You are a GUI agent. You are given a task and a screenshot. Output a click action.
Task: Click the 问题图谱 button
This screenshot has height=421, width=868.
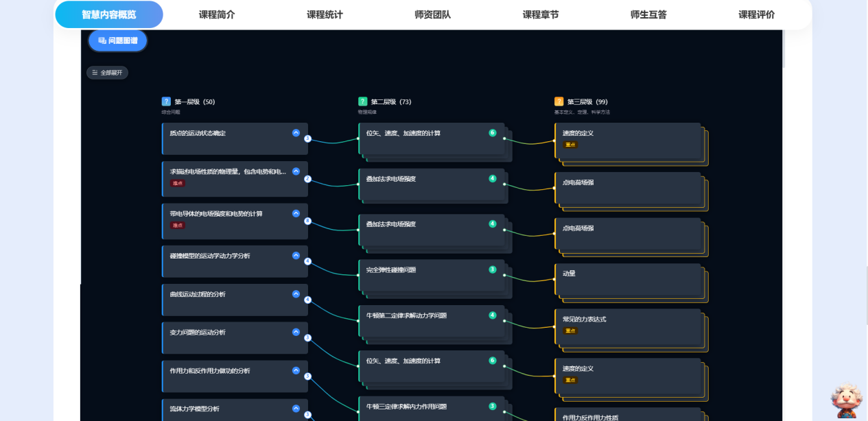tap(117, 40)
